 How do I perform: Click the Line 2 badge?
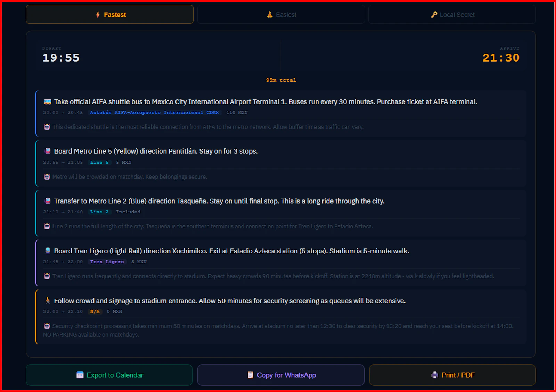[99, 212]
